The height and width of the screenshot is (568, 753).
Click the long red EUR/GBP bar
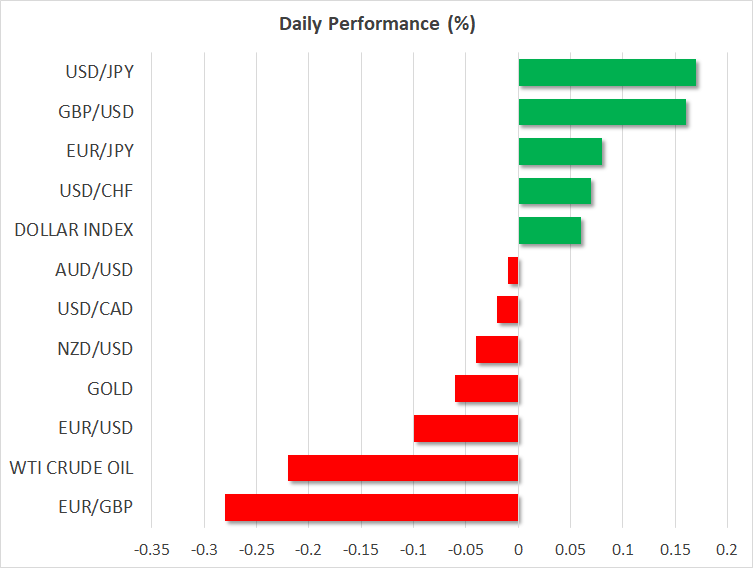pos(372,507)
